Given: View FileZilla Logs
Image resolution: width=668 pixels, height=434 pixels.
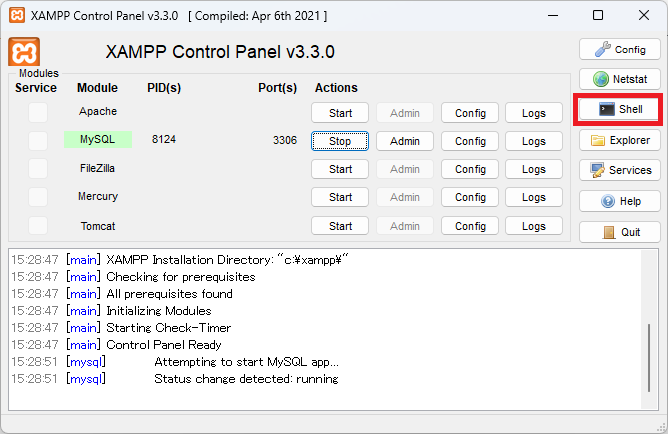Looking at the screenshot, I should coord(534,169).
